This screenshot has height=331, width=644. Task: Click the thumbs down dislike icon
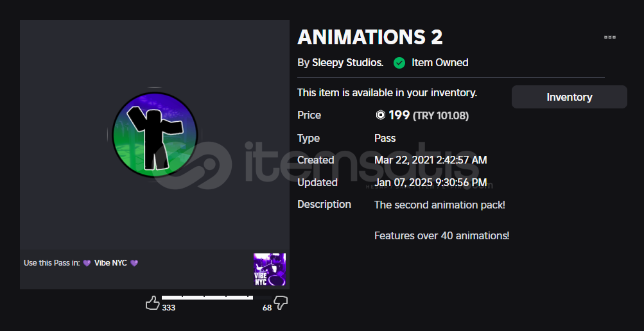click(281, 303)
